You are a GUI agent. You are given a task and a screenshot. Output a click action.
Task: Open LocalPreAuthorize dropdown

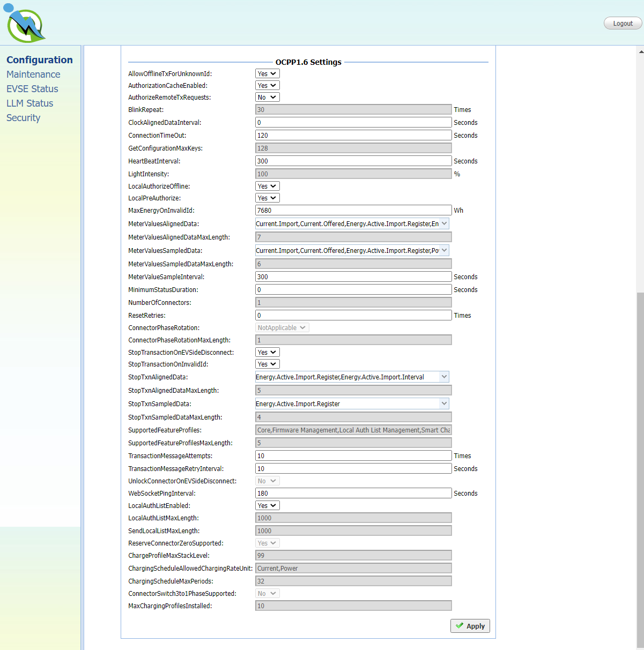coord(268,198)
